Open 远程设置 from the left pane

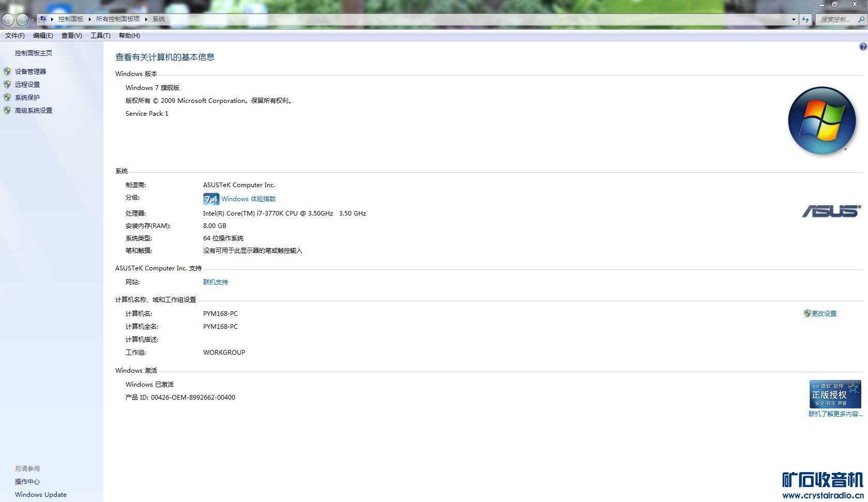click(27, 85)
